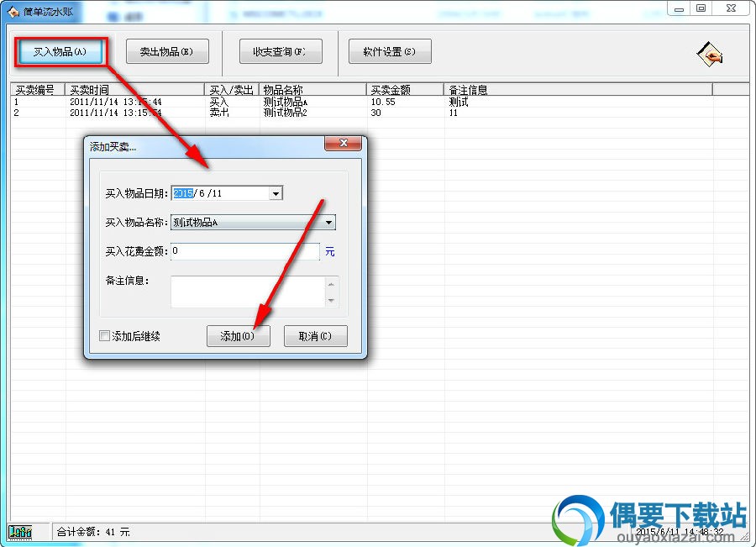Click the 取消(C) button
The image size is (756, 547).
[315, 336]
